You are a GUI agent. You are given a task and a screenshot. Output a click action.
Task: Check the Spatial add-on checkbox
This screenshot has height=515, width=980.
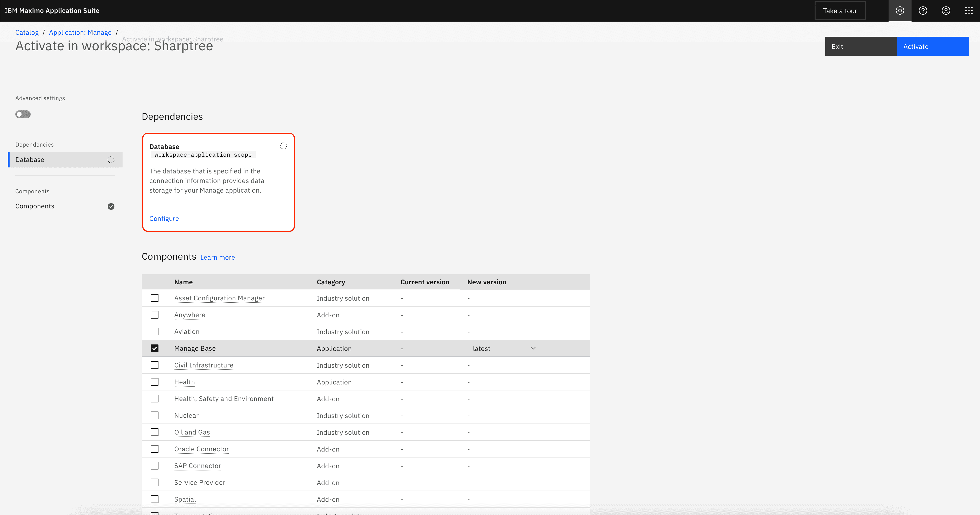pos(154,499)
